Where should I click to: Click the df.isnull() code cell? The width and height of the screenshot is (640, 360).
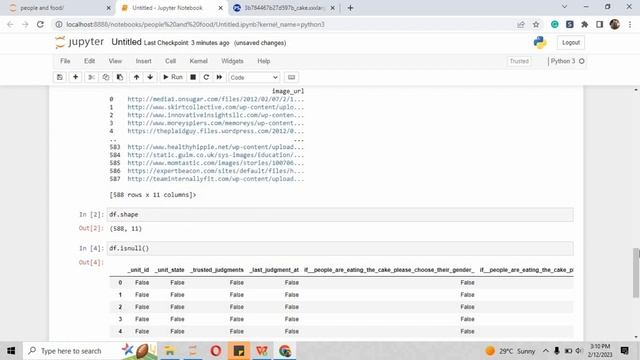click(x=340, y=249)
